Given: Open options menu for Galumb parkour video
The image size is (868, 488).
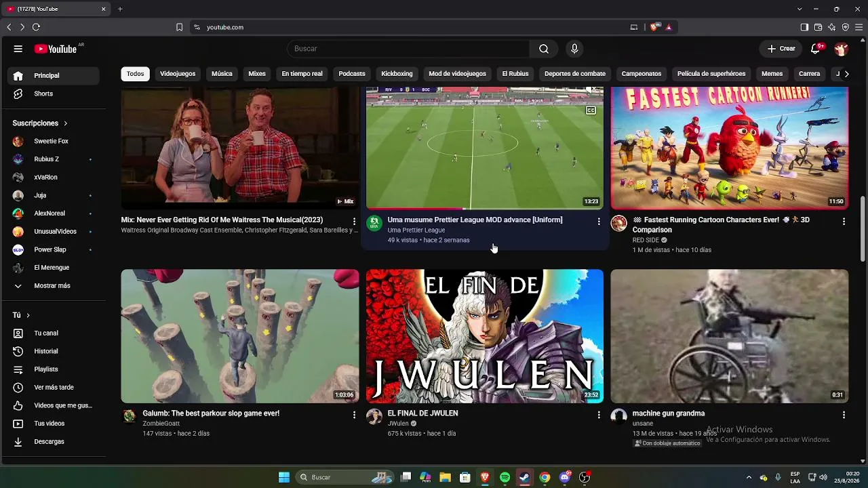Looking at the screenshot, I should click(354, 415).
